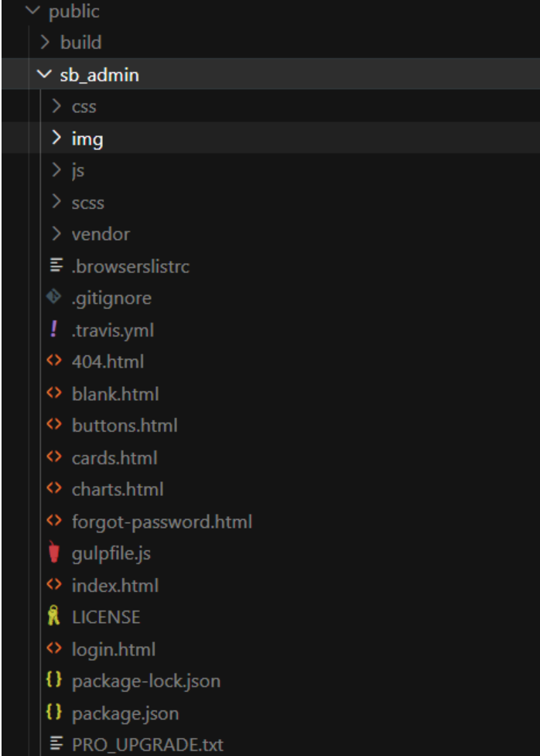
Task: Click the git icon beside .gitignore
Action: (x=53, y=298)
